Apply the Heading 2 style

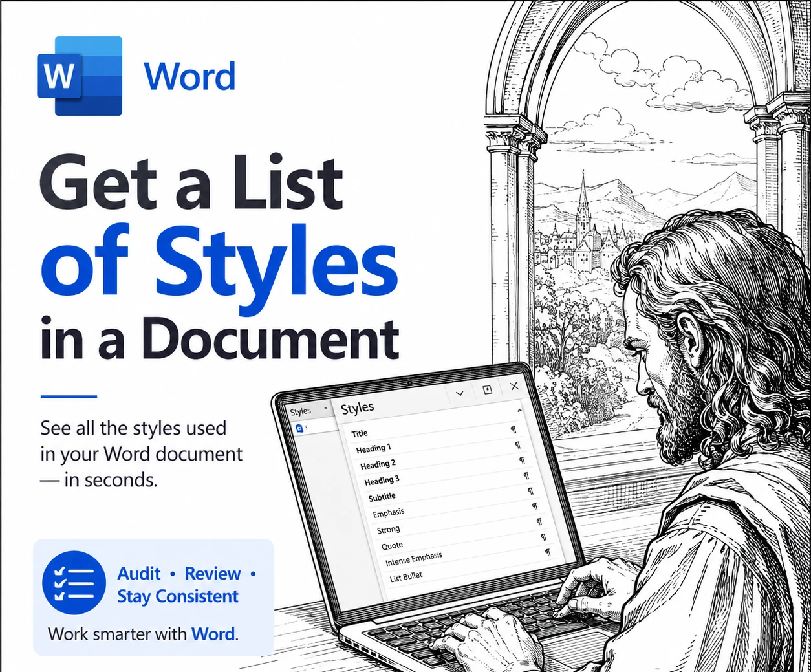click(378, 464)
